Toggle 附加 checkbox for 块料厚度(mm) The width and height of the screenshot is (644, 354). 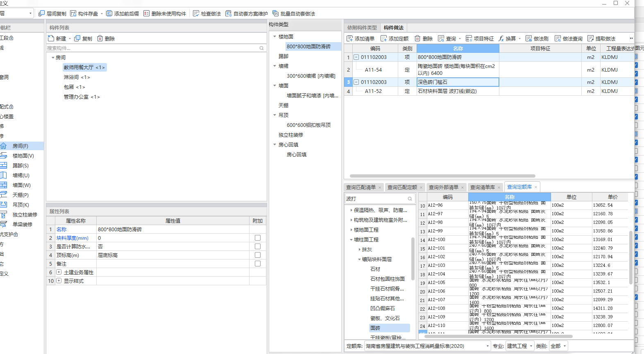pos(258,238)
